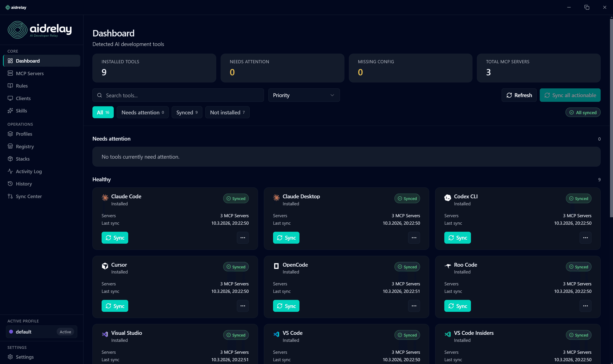Screen dimensions: 613x364
Task: Click the Stacks box icon
Action: tap(10, 159)
